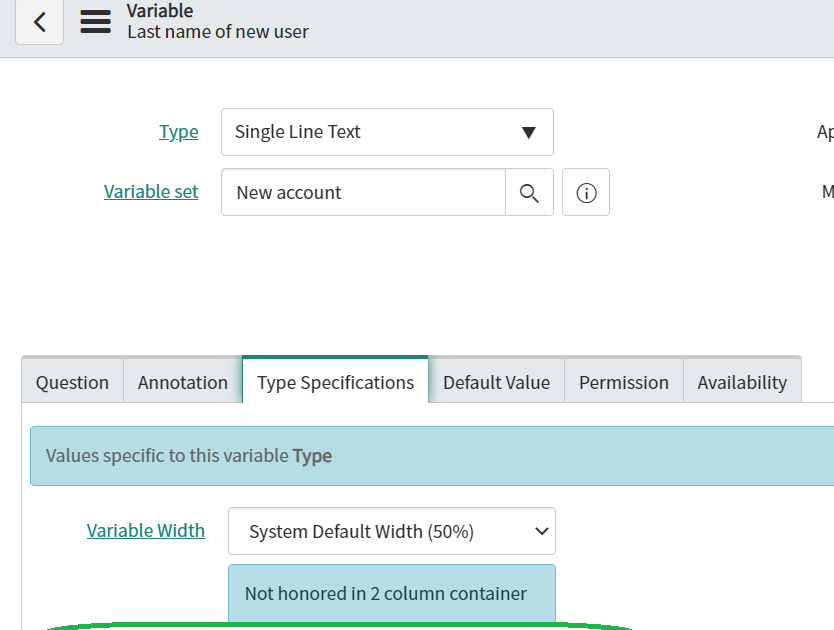Open the Default Value tab
The image size is (834, 630).
496,381
